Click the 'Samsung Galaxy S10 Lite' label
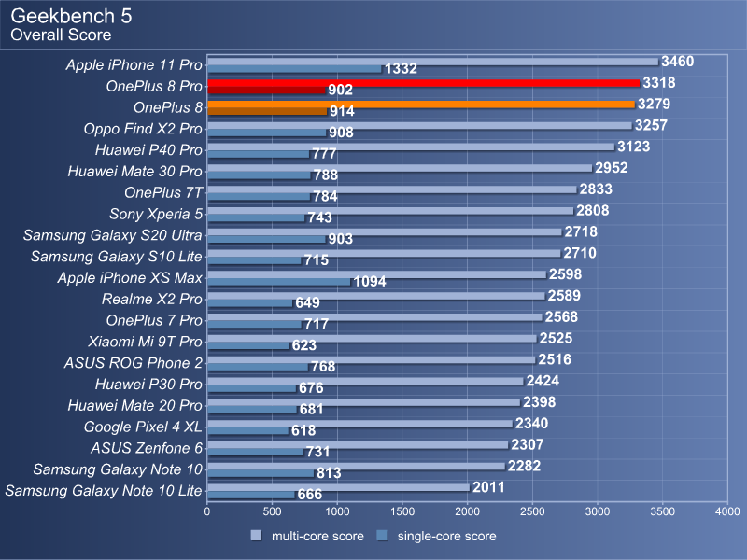Viewport: 747px width, 560px height. pyautogui.click(x=117, y=257)
